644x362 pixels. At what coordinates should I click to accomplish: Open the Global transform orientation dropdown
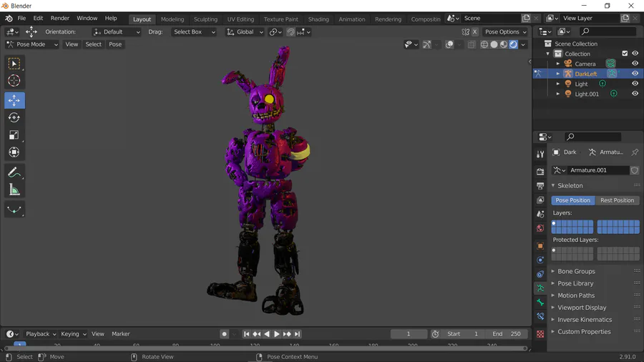pyautogui.click(x=245, y=32)
